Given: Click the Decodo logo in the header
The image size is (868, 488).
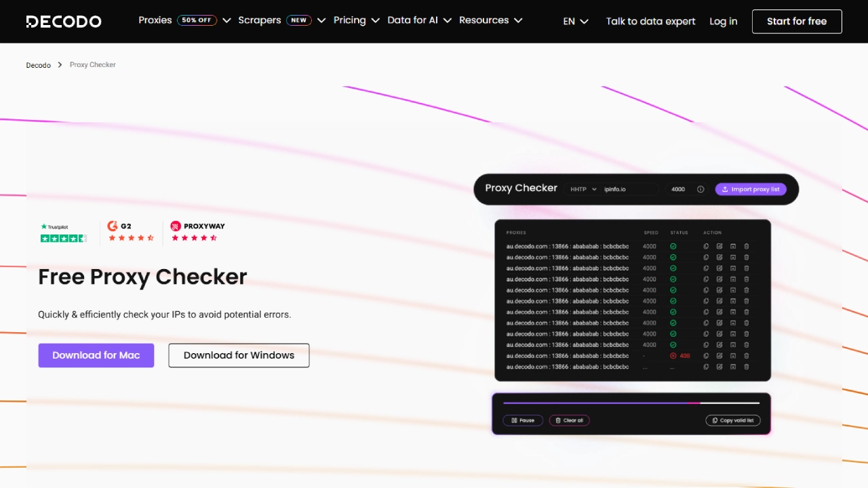Looking at the screenshot, I should 64,22.
